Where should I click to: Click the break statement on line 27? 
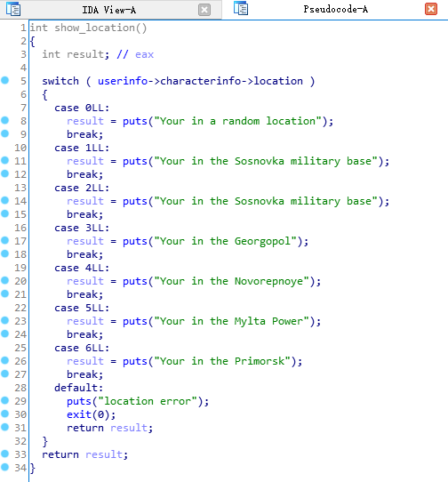point(84,374)
